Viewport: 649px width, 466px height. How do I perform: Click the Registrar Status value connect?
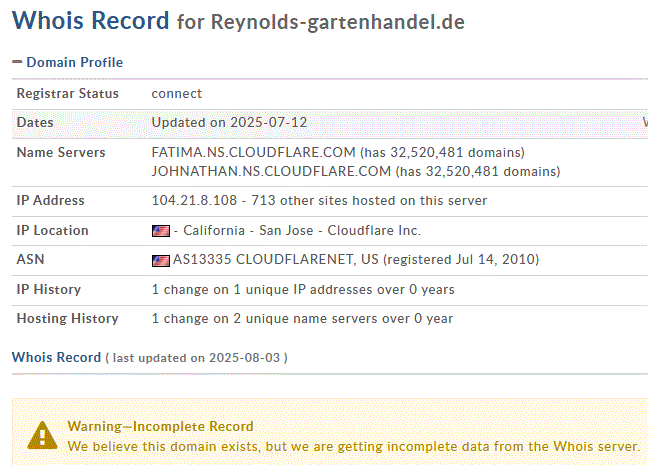coord(176,93)
